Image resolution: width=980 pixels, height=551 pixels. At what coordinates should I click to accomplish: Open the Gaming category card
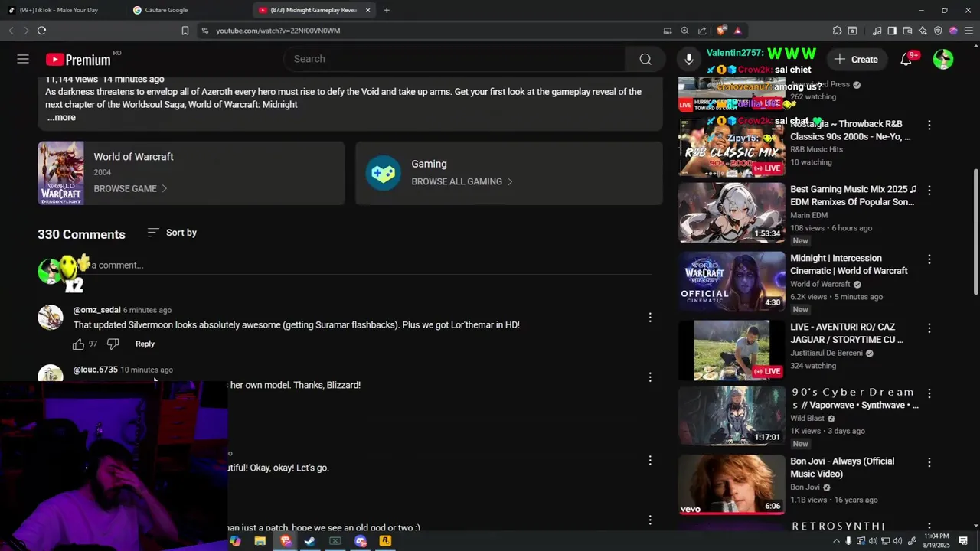click(x=509, y=173)
